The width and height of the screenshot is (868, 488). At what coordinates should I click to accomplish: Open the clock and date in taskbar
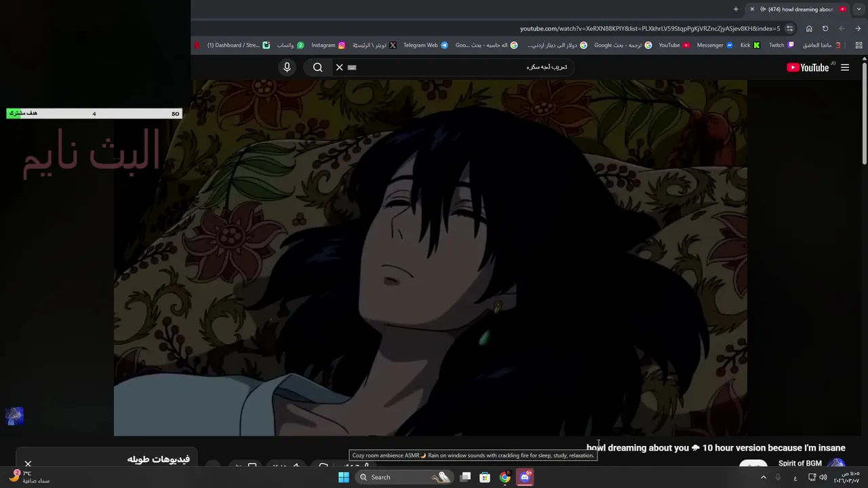pyautogui.click(x=848, y=477)
